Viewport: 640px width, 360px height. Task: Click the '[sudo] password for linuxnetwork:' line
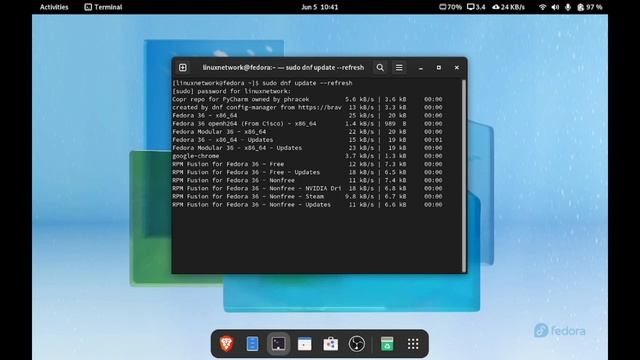point(232,91)
